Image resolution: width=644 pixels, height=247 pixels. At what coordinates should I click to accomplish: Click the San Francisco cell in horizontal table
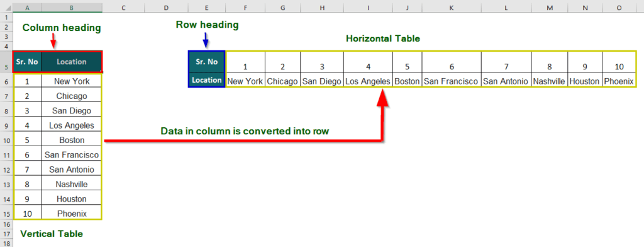click(452, 81)
